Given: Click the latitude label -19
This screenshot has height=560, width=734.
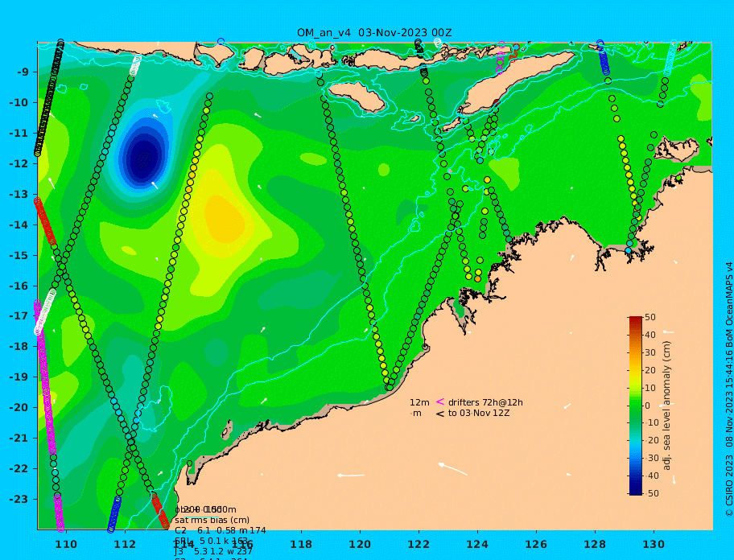Looking at the screenshot, I should click(x=19, y=377).
